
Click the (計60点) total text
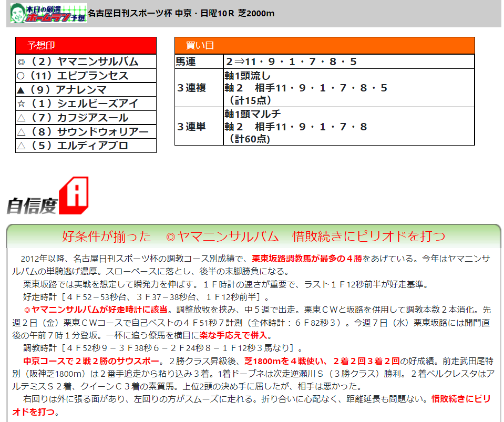pos(250,139)
